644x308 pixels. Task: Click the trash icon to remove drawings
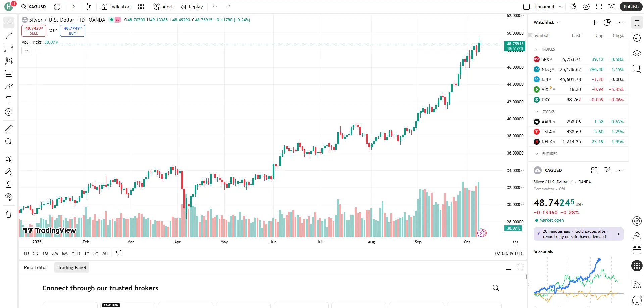coord(9,214)
